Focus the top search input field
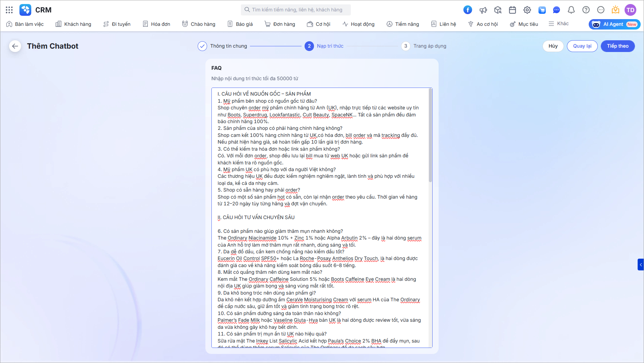The image size is (644, 363). (297, 10)
